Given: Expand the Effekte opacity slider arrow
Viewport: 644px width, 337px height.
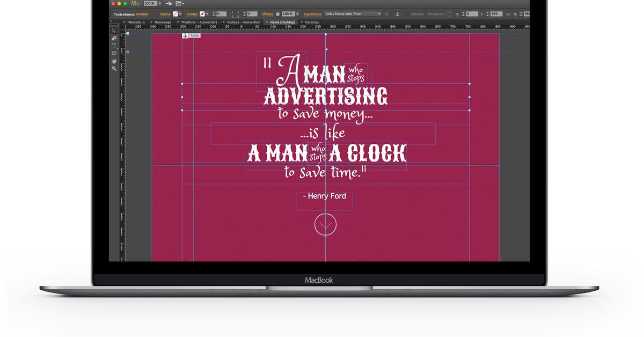Looking at the screenshot, I should (297, 14).
